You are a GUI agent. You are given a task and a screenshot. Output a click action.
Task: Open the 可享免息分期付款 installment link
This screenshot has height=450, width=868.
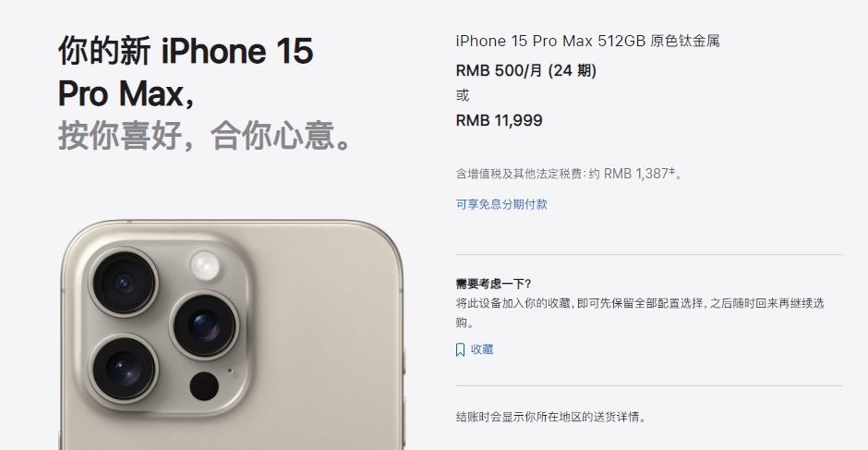coord(501,204)
